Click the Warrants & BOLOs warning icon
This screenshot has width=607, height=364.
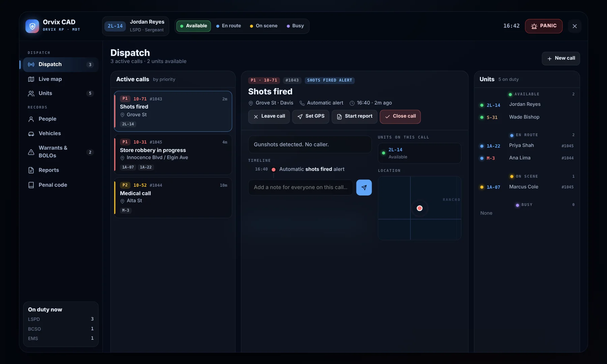(31, 152)
